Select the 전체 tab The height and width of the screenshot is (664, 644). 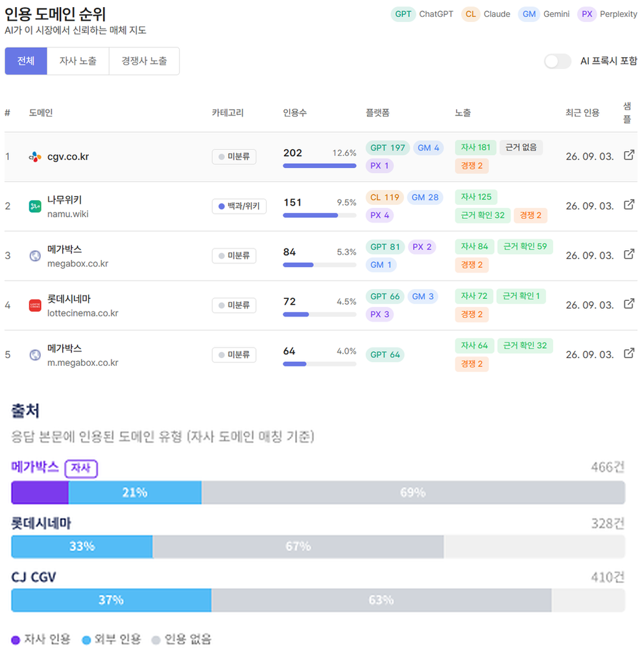tap(26, 61)
